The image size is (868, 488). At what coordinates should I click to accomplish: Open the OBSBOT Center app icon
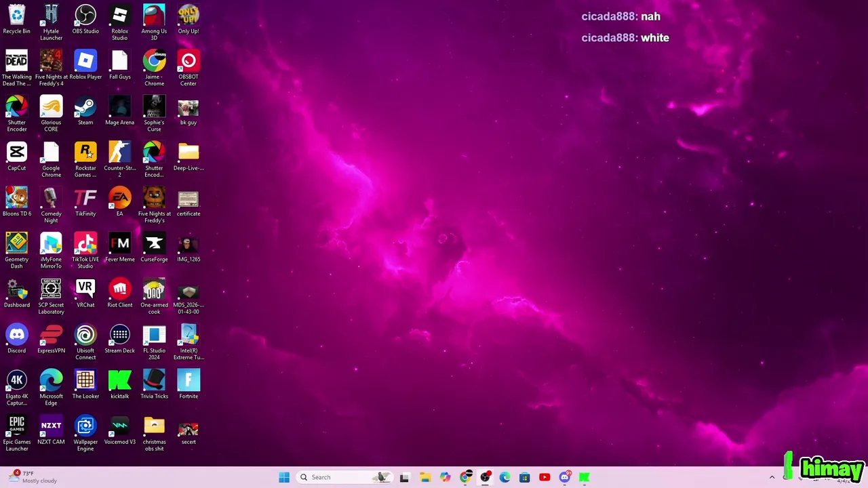click(x=189, y=68)
